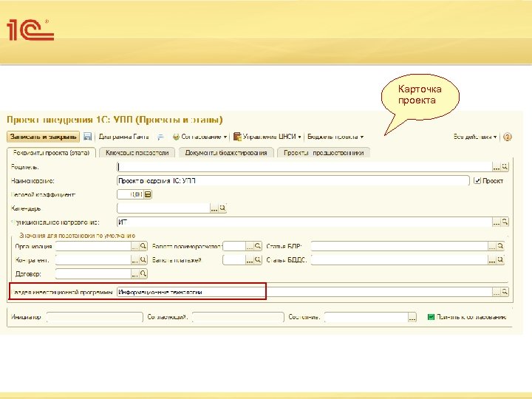Click into the Родитель input field

(x=304, y=166)
